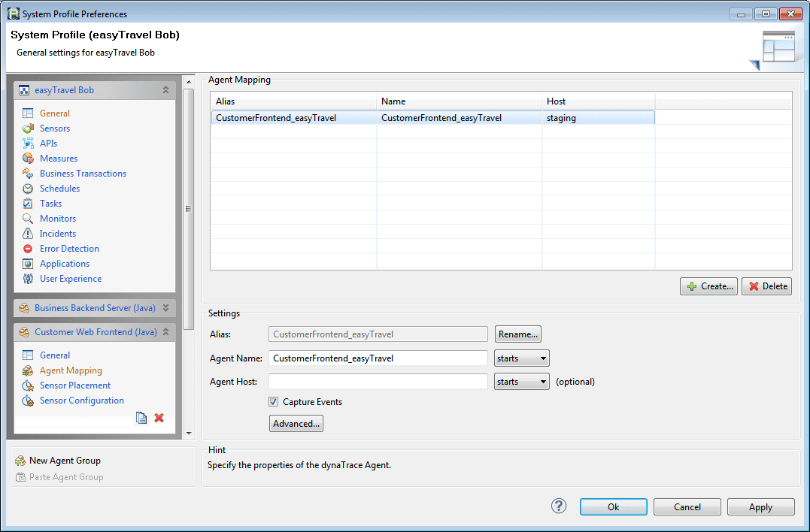Click the Alias column header
The height and width of the screenshot is (532, 810).
pyautogui.click(x=293, y=101)
